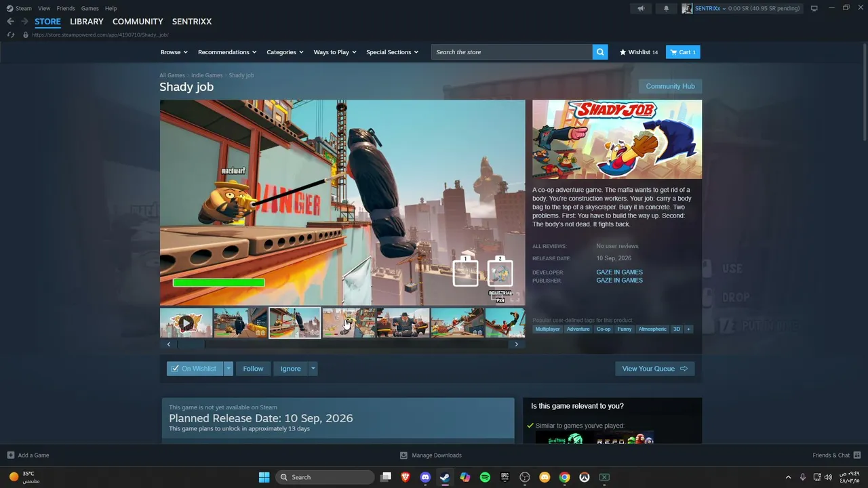Open the shopping Cart
This screenshot has height=488, width=868.
683,52
